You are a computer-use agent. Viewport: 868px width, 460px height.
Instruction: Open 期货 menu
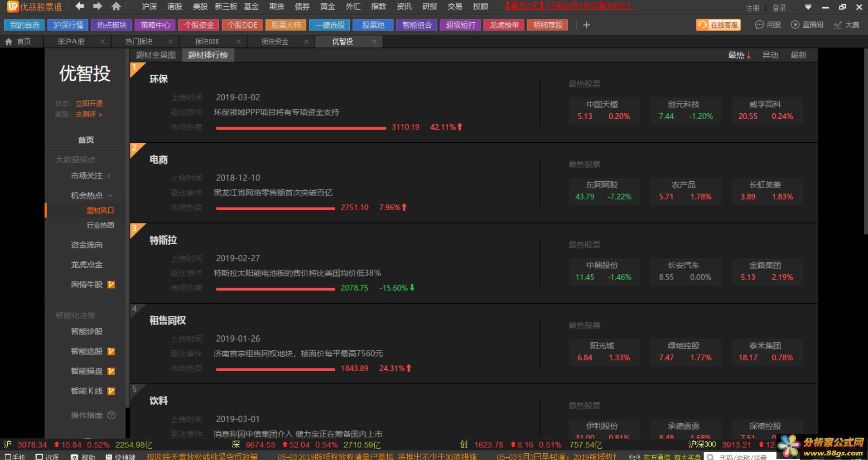(276, 6)
